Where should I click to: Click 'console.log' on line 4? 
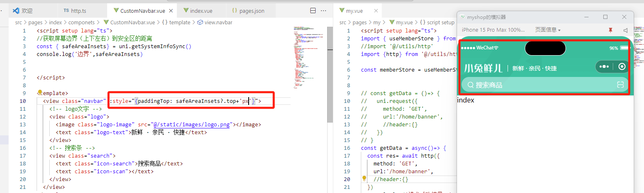click(x=53, y=54)
